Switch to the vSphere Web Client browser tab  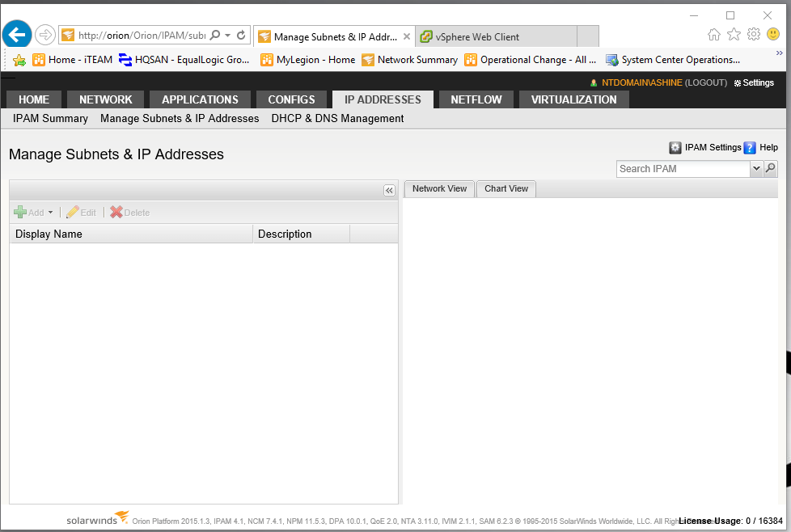[497, 36]
